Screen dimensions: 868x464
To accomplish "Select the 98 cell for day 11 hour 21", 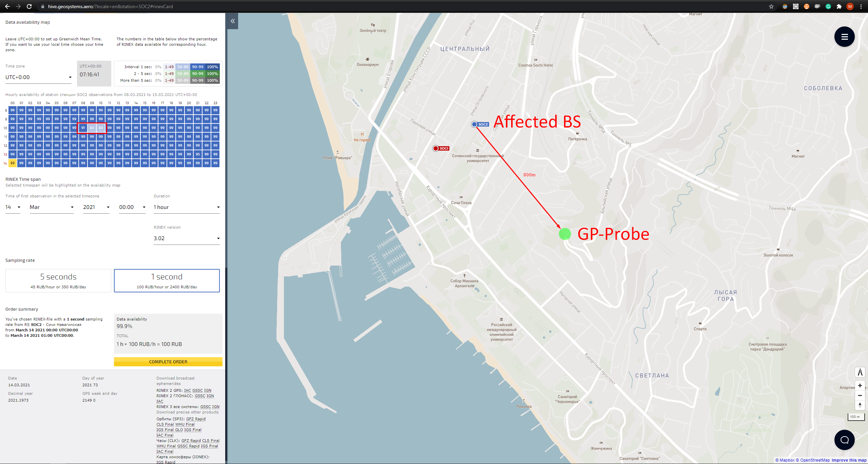I will 198,137.
